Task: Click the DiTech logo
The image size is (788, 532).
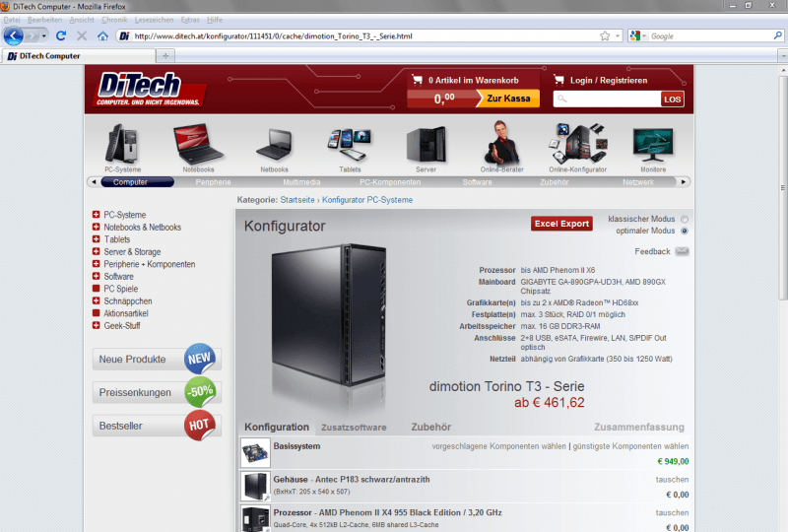Action: [150, 89]
